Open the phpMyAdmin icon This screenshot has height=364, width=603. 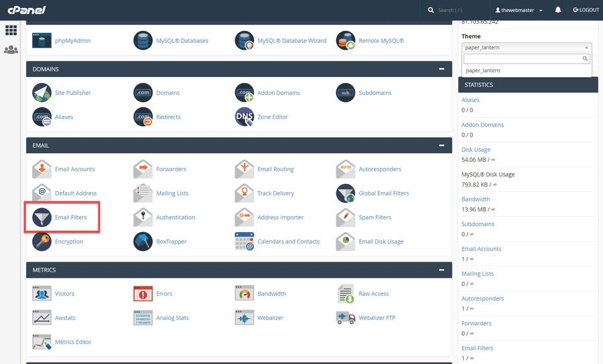42,40
